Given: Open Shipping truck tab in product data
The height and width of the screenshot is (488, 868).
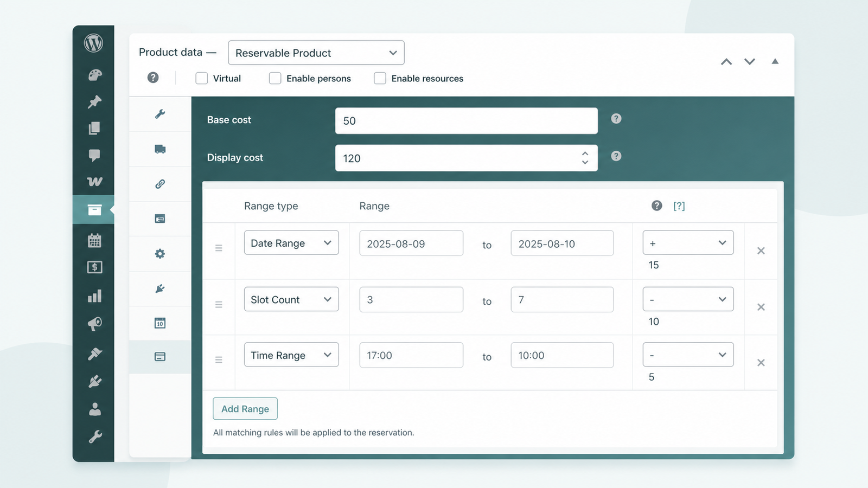Looking at the screenshot, I should [160, 149].
